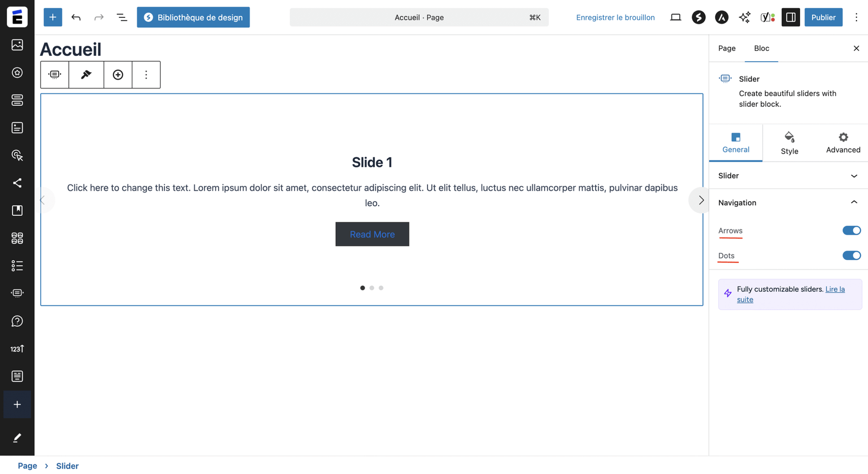Select the bookmark block icon in sidebar

[17, 210]
